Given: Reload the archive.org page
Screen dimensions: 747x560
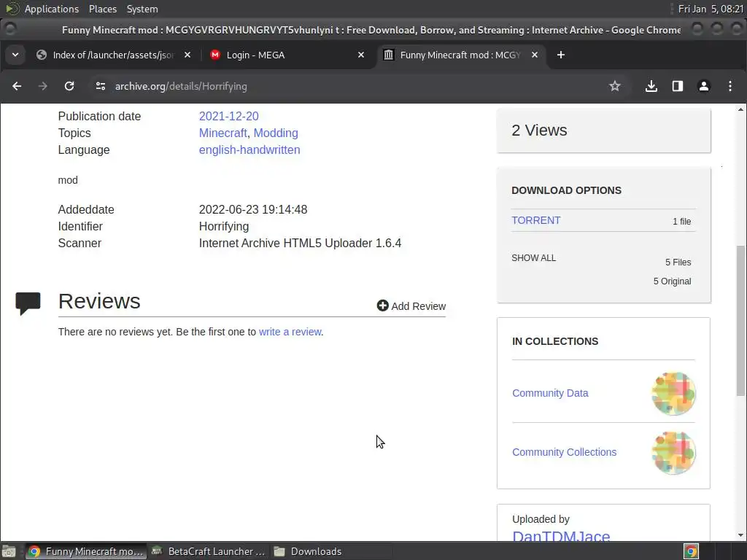Looking at the screenshot, I should pyautogui.click(x=69, y=86).
